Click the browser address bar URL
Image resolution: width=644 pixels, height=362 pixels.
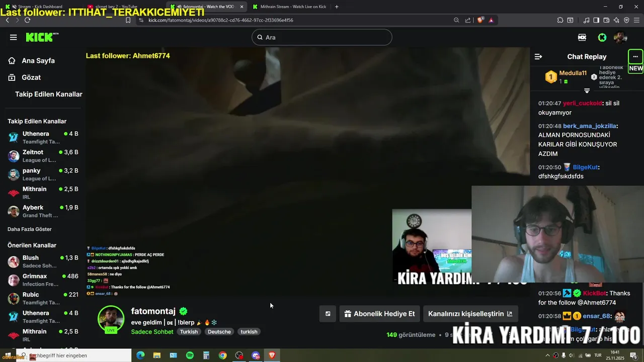[x=221, y=20]
